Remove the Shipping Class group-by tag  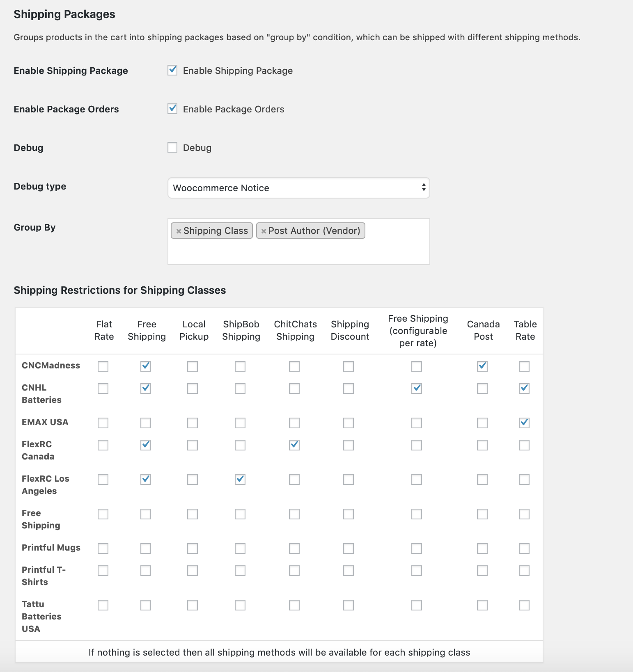point(179,231)
